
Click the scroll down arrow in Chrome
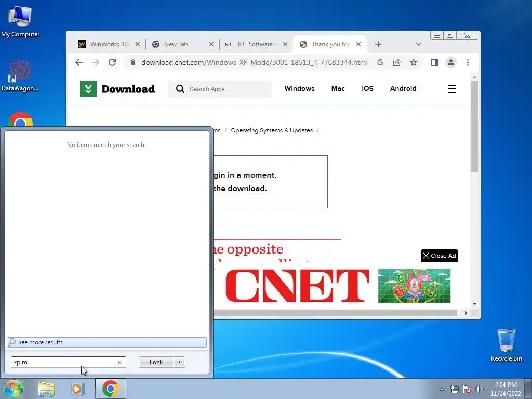coord(474,304)
